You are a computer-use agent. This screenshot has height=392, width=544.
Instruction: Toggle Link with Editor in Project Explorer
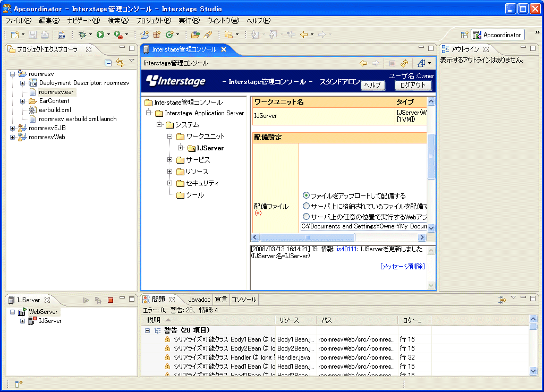click(120, 63)
